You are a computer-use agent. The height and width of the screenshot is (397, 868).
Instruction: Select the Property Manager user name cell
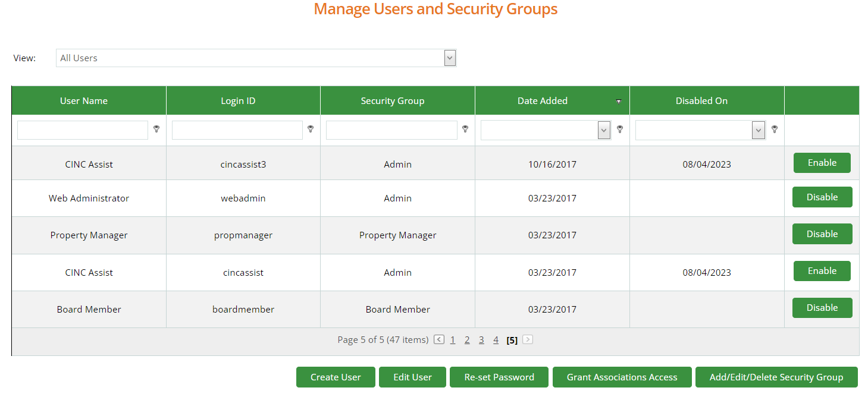click(89, 235)
